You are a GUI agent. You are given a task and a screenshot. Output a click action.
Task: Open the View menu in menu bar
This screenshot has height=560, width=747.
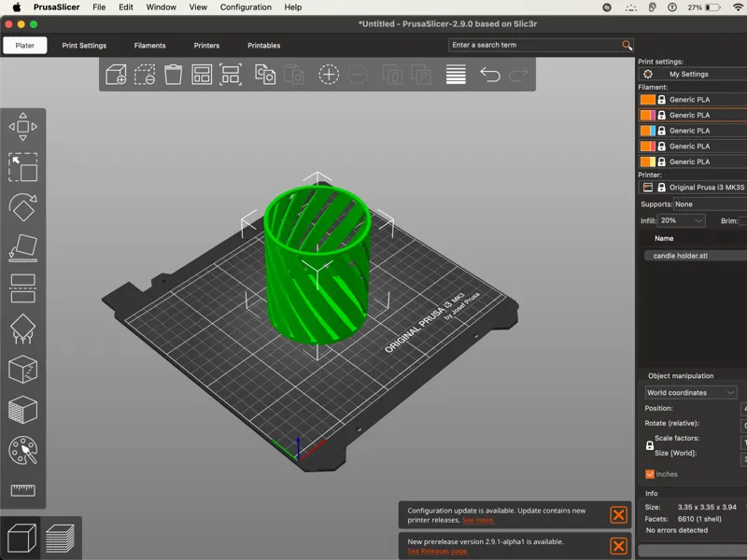(x=198, y=7)
